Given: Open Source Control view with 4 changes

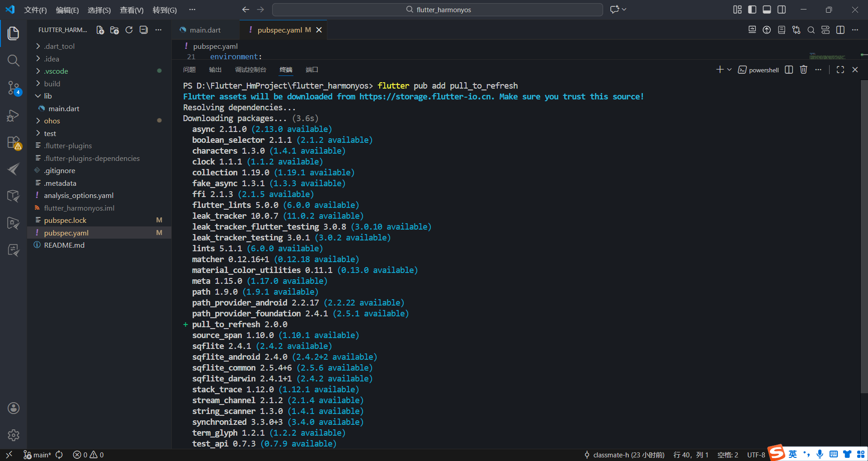Looking at the screenshot, I should point(14,88).
